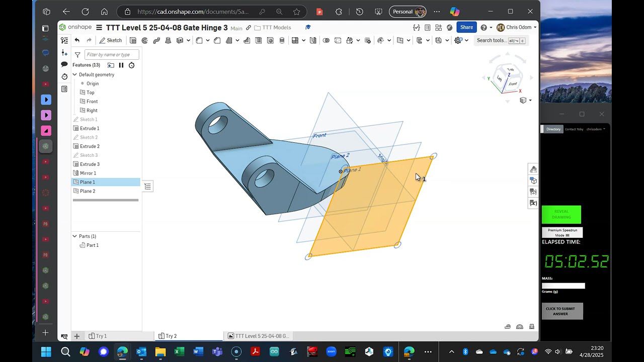Click the Main workspace label
644x362 pixels.
pyautogui.click(x=236, y=28)
